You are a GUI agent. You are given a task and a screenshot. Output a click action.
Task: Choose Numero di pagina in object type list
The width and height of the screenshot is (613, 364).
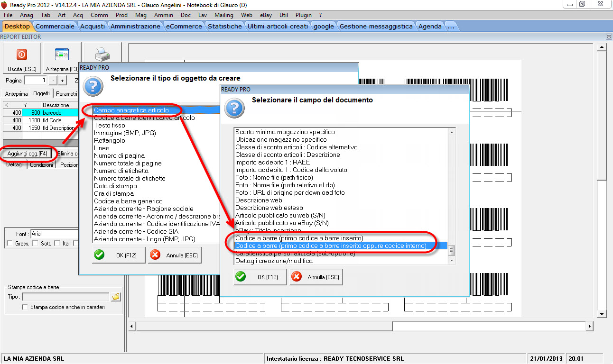[119, 155]
